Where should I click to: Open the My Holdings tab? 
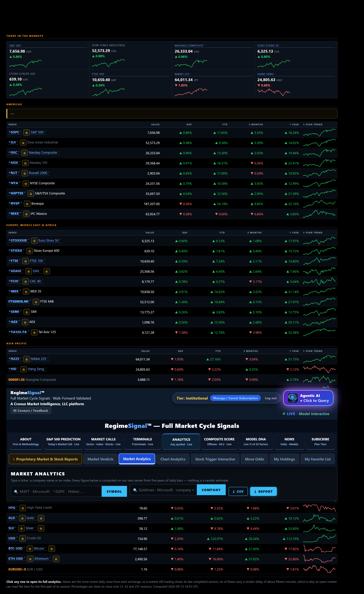pyautogui.click(x=284, y=459)
